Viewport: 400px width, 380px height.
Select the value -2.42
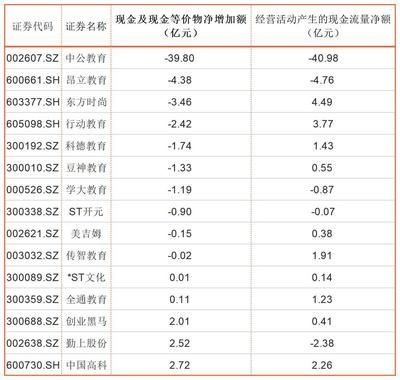(x=179, y=124)
